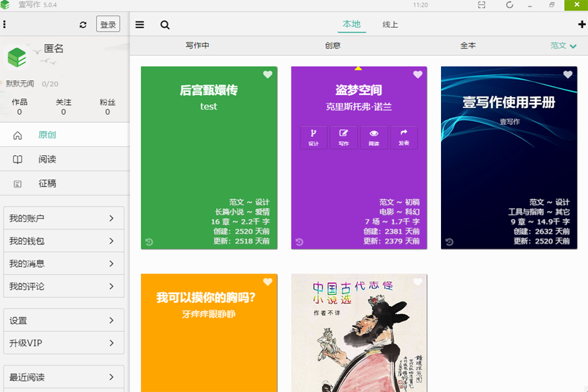Open 升级VIP link in sidebar
This screenshot has width=588, height=392.
point(64,343)
